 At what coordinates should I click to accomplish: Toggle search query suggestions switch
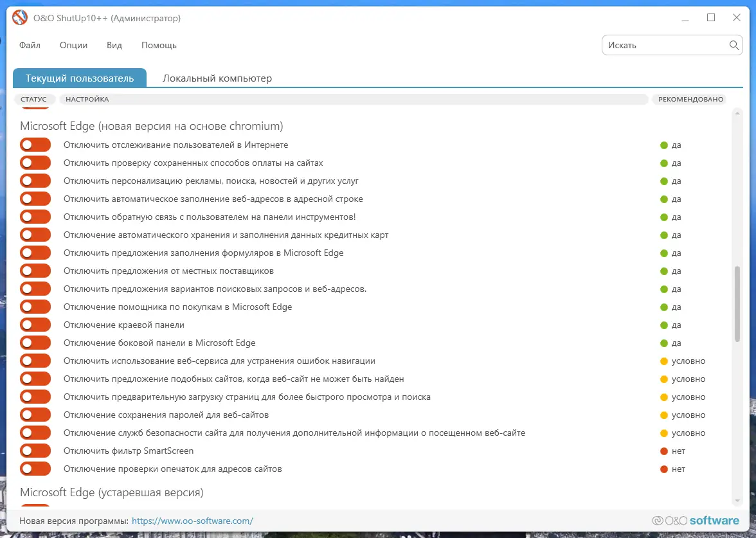(35, 289)
